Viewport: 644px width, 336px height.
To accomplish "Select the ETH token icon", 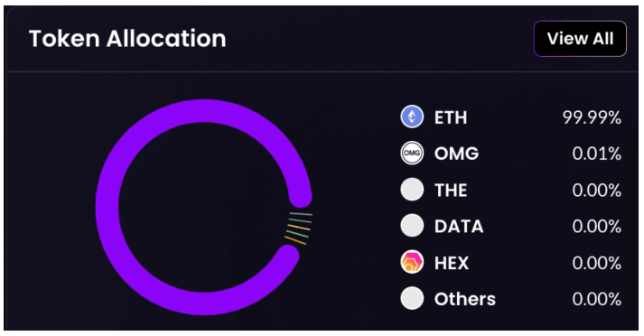I will pos(412,117).
